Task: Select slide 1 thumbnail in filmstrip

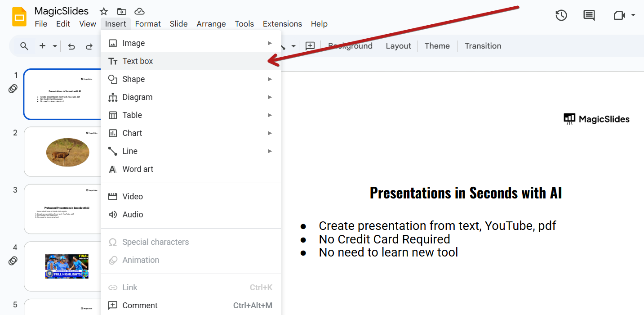Action: click(x=63, y=94)
